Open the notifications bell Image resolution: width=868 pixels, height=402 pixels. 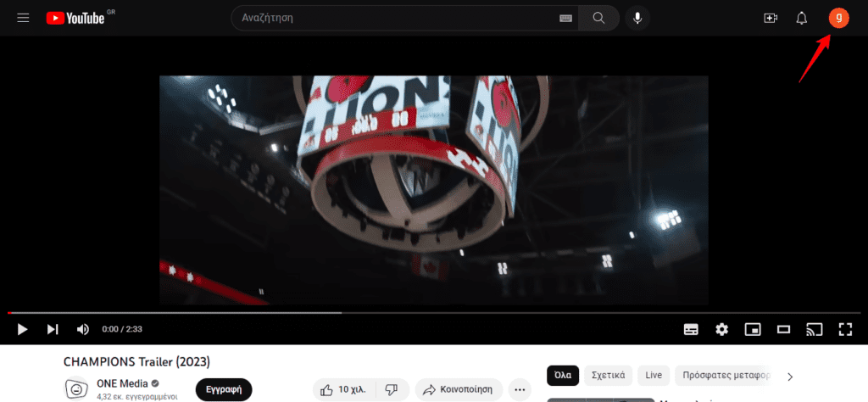click(802, 19)
